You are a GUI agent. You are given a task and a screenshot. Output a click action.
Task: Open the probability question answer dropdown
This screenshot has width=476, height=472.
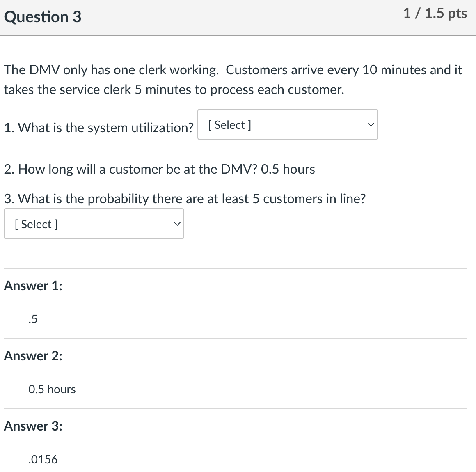[94, 224]
